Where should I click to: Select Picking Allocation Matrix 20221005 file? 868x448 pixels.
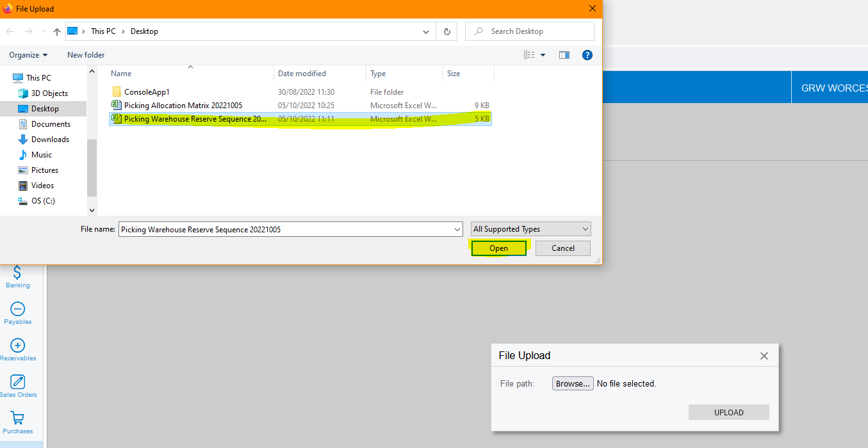(183, 106)
